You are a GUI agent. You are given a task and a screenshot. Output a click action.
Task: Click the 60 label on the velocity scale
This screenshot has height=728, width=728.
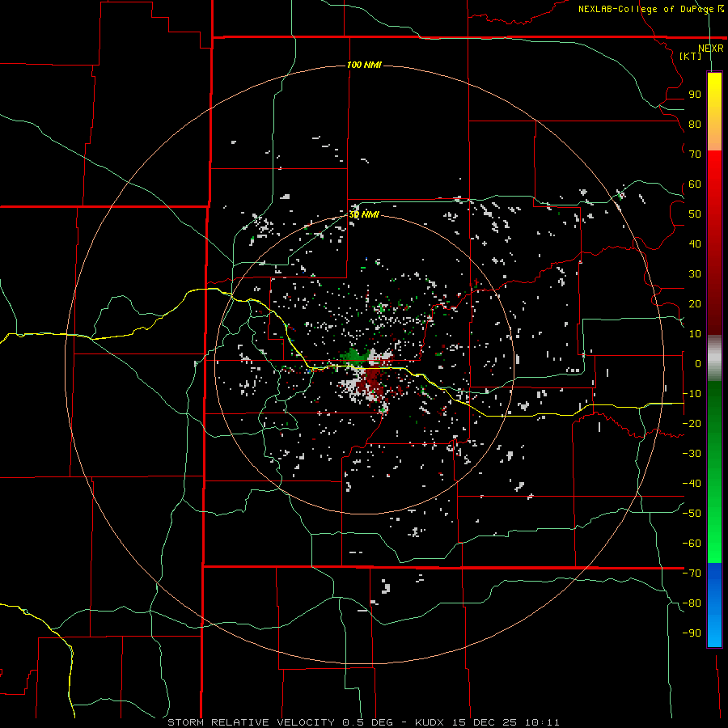tap(695, 184)
